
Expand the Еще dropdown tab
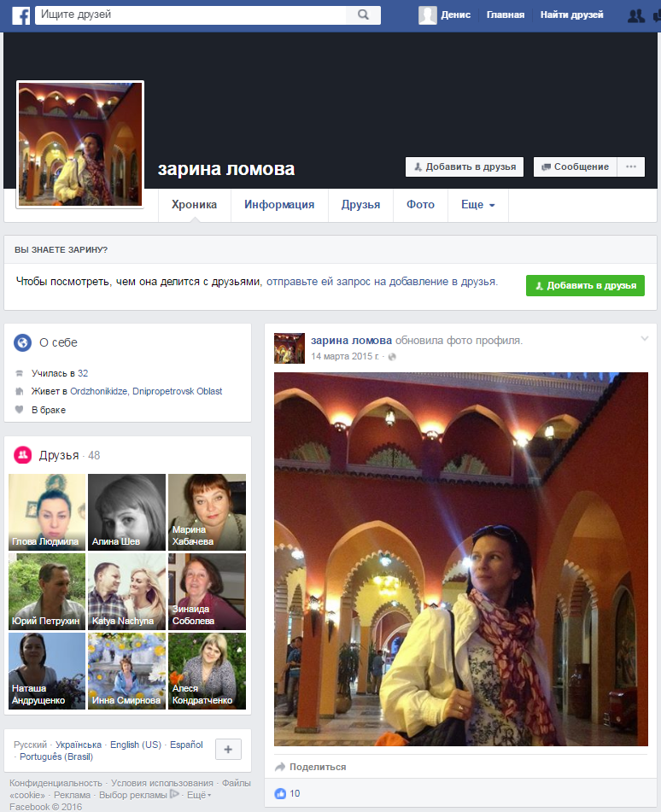click(477, 205)
